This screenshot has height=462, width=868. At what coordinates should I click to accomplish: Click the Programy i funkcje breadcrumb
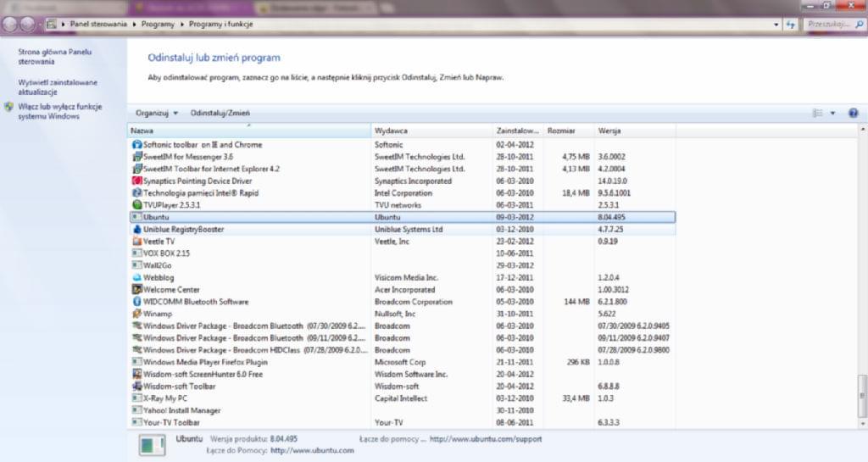(221, 25)
